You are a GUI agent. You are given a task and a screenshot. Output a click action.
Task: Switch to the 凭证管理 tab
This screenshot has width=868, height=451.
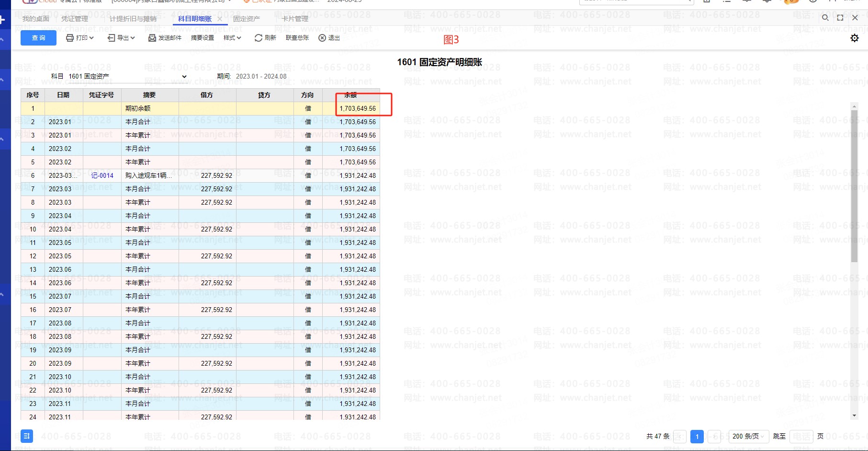pos(75,19)
